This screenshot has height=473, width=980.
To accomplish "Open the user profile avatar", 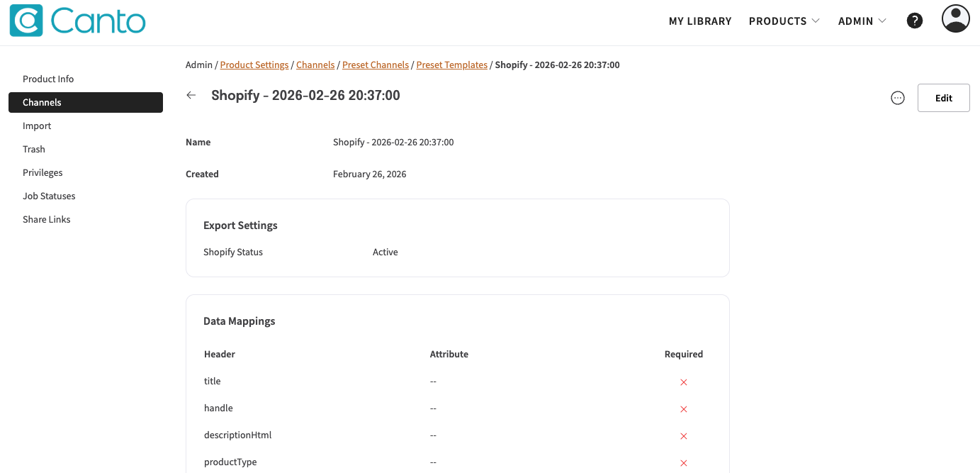I will pos(955,18).
